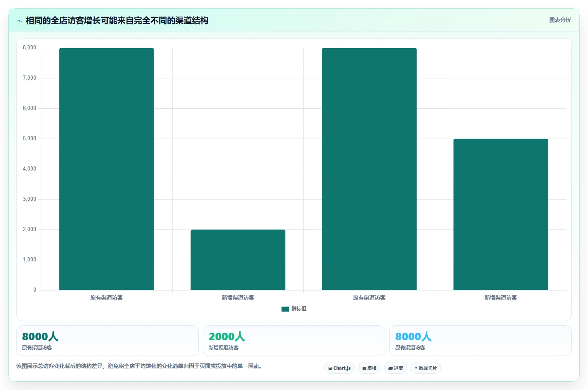
Task: Open the light blue 8000人 data card
Action: point(481,341)
